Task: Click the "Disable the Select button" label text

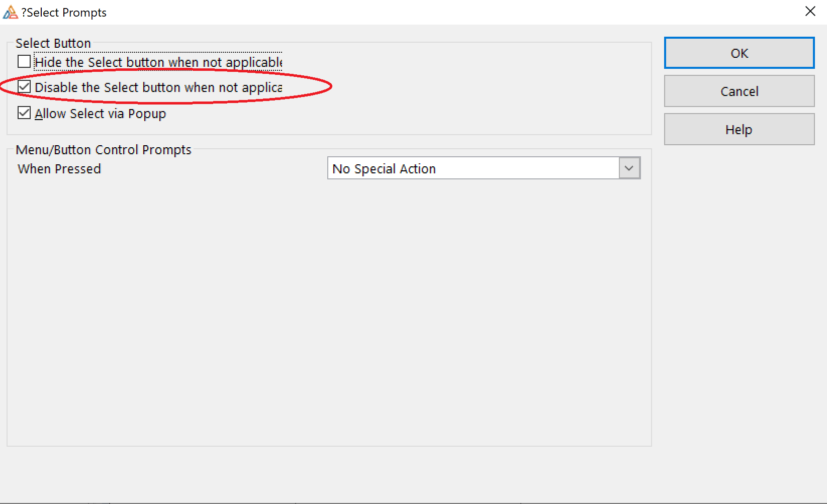Action: click(158, 87)
